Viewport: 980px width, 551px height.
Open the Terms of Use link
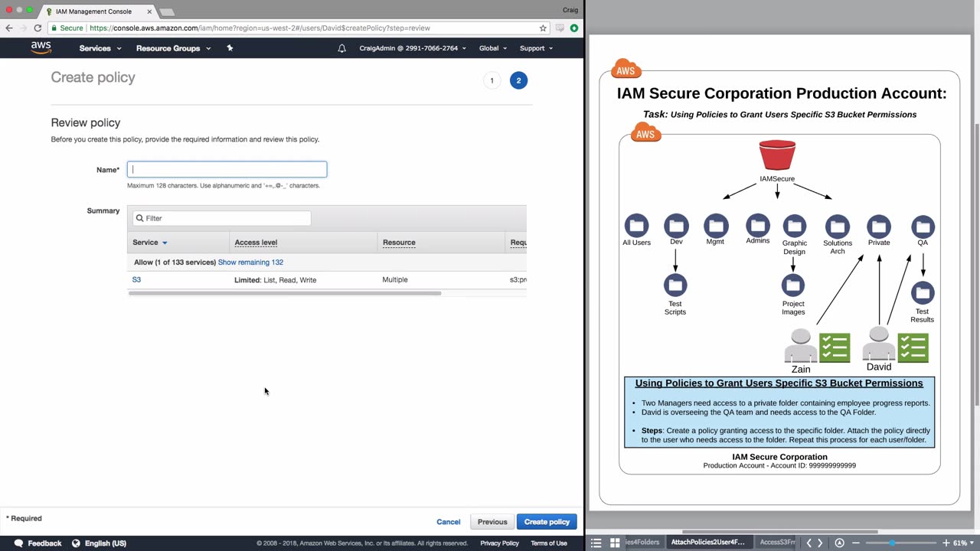(x=549, y=543)
